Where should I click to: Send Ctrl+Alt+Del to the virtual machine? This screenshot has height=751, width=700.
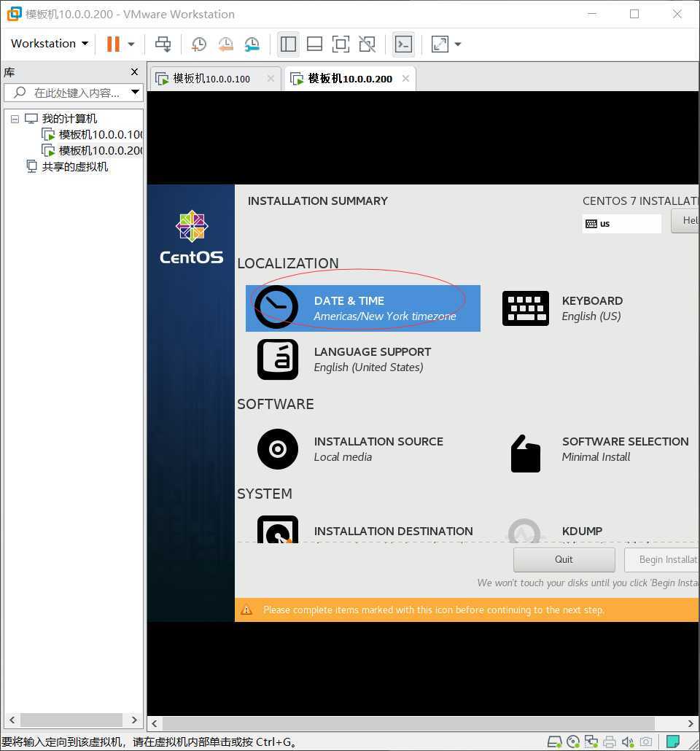coord(163,44)
